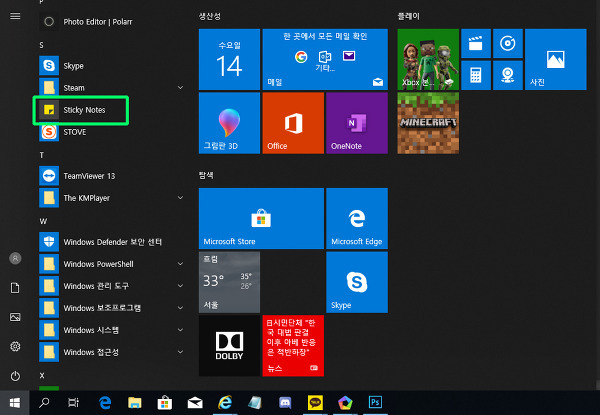
Task: Open Documents from the left rail
Action: tap(15, 288)
